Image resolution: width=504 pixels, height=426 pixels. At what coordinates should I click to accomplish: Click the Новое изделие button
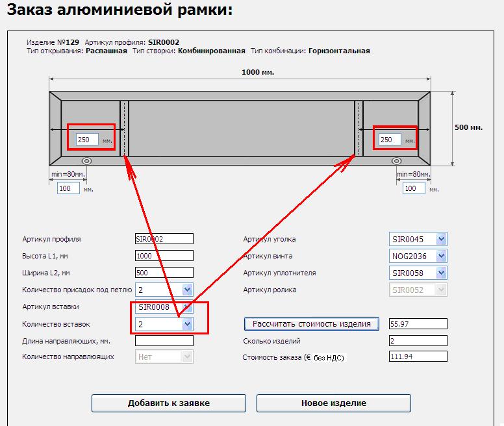pyautogui.click(x=333, y=403)
